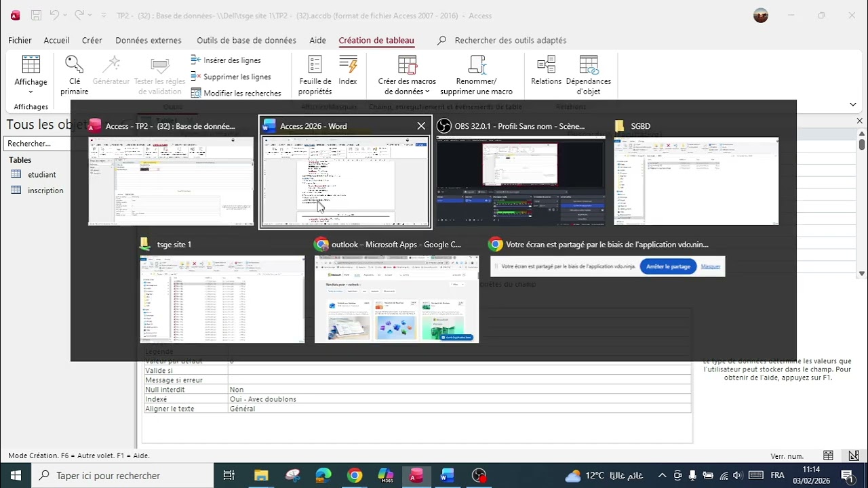The image size is (868, 488).
Task: Open the Feuille de propriétés pane
Action: coord(315,75)
